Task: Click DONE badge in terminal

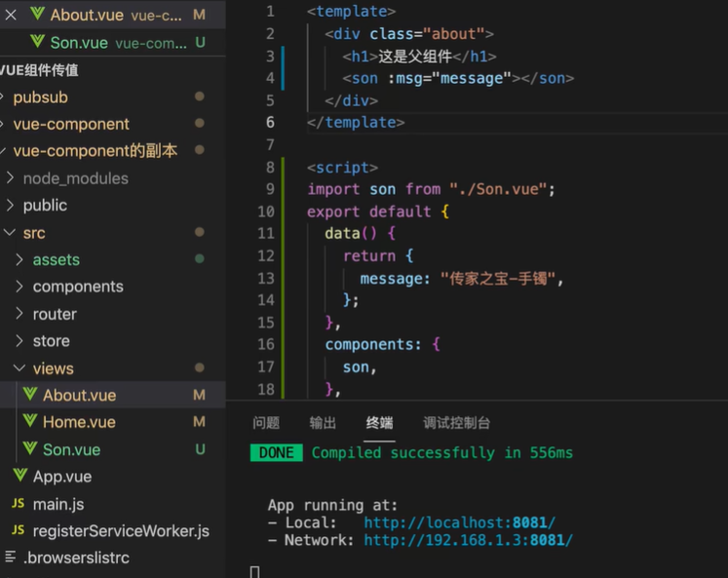Action: coord(276,452)
